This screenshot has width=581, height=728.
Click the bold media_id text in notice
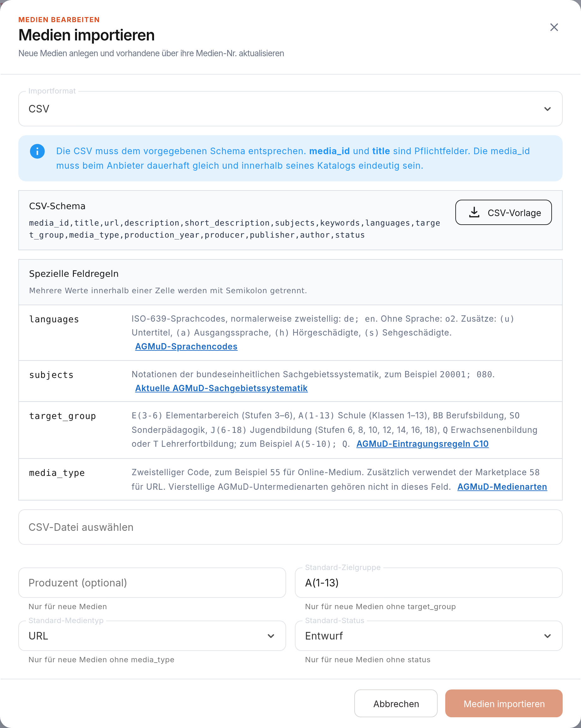coord(329,151)
